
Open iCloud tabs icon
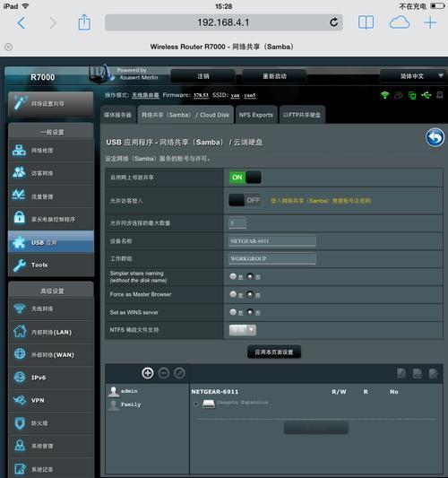400,22
